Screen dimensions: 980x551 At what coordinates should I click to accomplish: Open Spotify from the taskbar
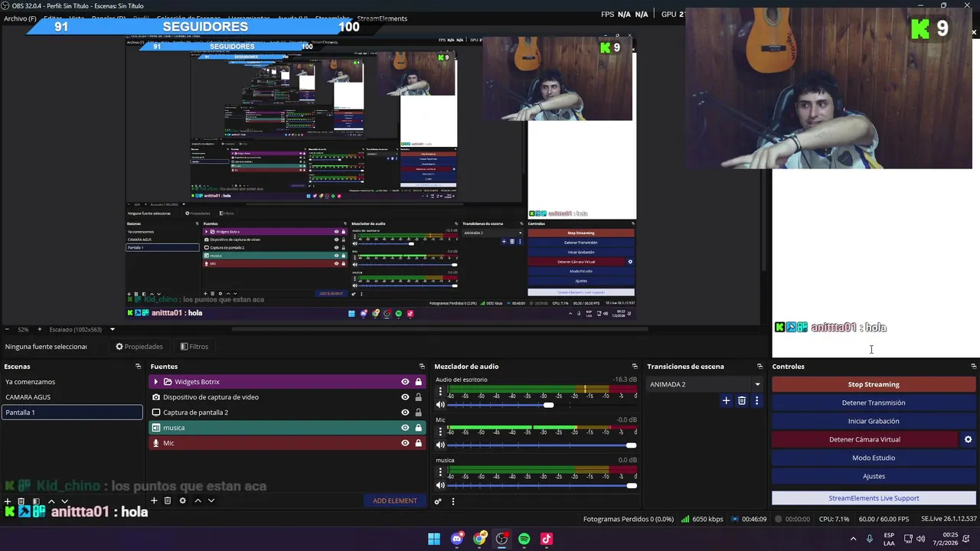point(524,539)
